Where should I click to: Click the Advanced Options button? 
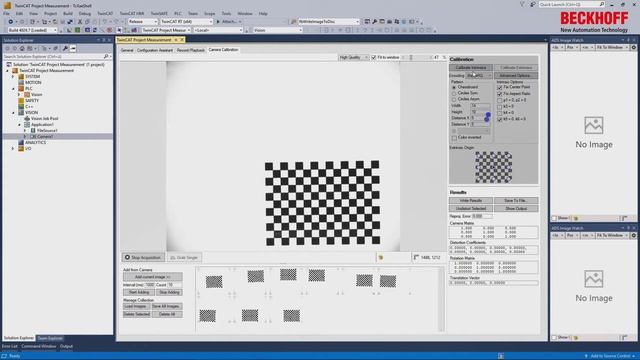516,76
